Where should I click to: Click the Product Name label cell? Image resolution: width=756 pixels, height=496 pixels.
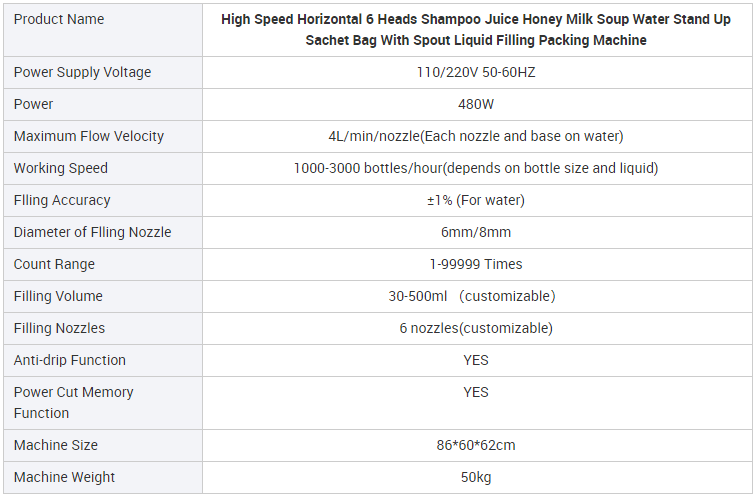[103, 30]
